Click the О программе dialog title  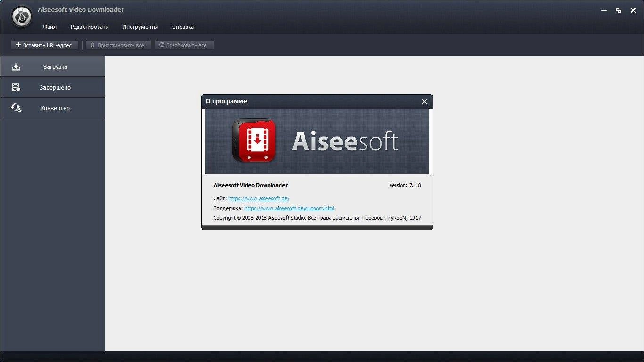coord(227,101)
